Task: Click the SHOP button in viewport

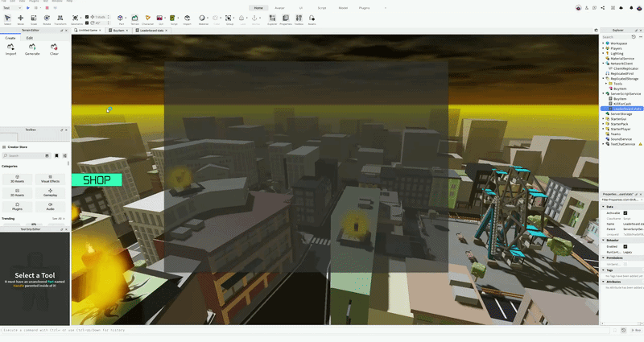Action: (97, 179)
